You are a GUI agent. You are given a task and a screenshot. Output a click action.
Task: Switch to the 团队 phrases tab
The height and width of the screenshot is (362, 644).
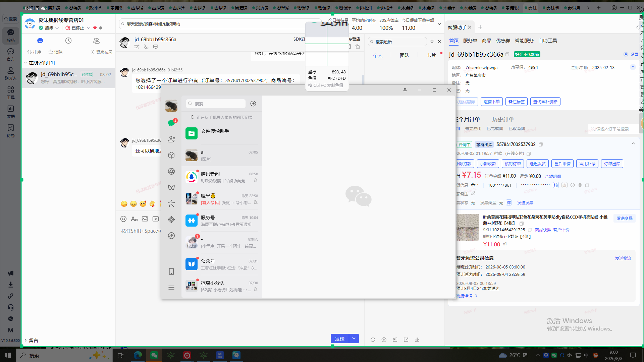pyautogui.click(x=405, y=55)
